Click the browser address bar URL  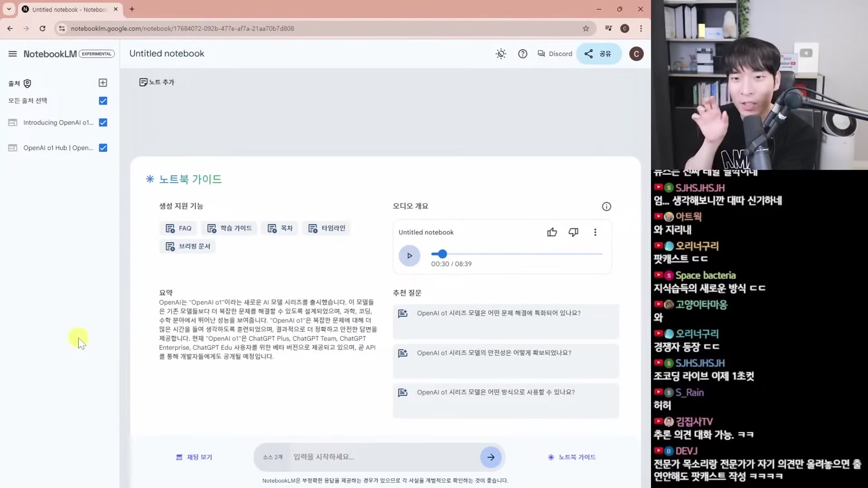coord(182,28)
